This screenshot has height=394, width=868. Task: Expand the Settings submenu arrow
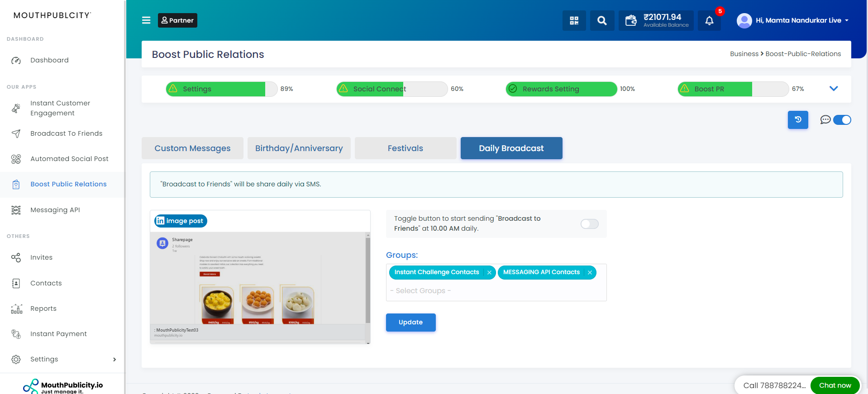pyautogui.click(x=114, y=359)
